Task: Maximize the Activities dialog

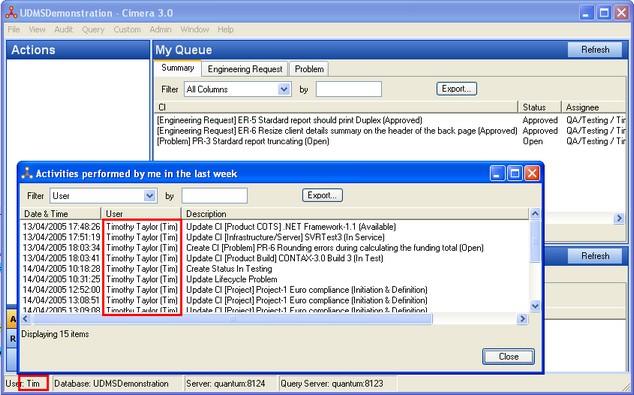Action: [515, 173]
